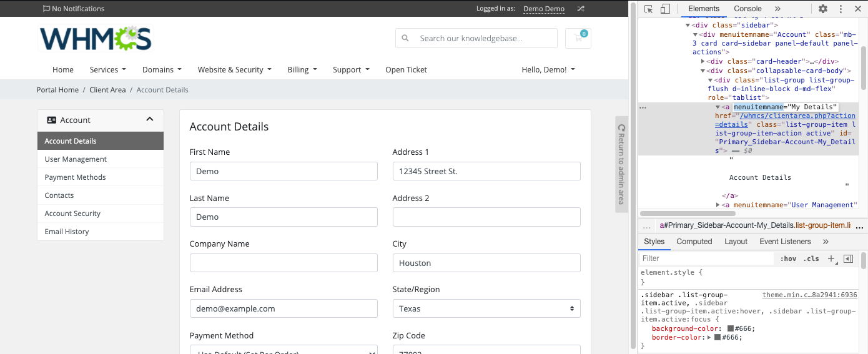Open the Services dropdown menu
868x354 pixels.
coord(108,69)
